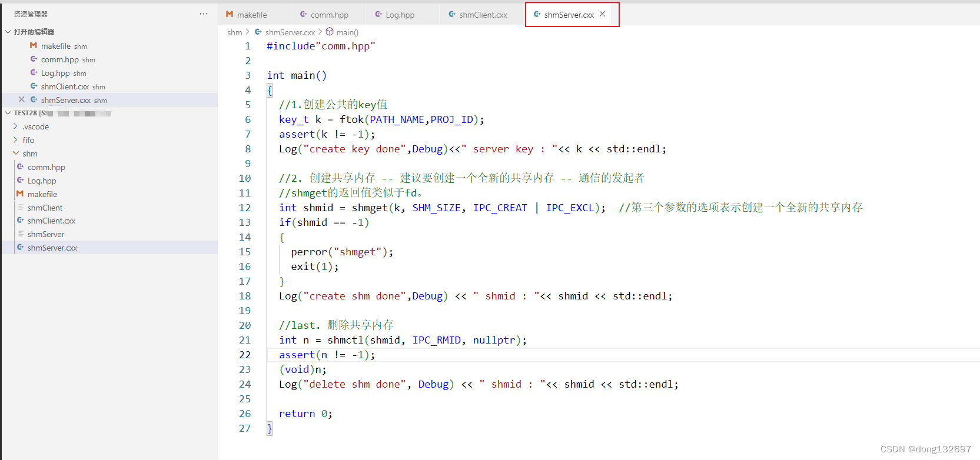Click the main() symbol cube icon in breadcrumb

(x=330, y=32)
